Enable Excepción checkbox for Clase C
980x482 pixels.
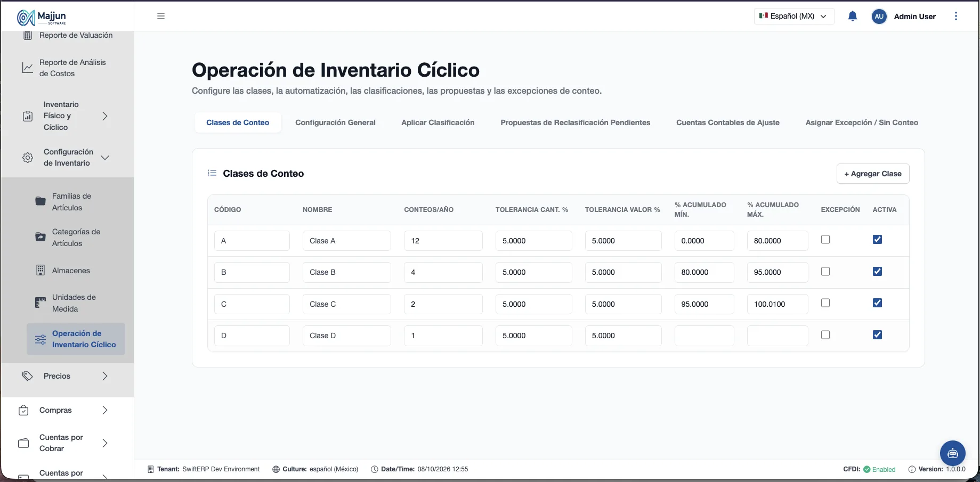[825, 303]
